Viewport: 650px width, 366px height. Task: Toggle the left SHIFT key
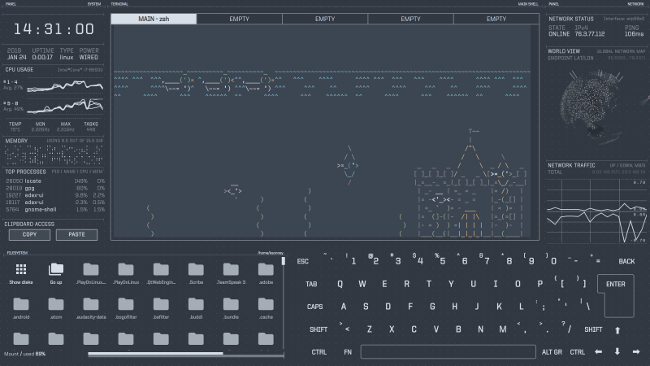(318, 330)
